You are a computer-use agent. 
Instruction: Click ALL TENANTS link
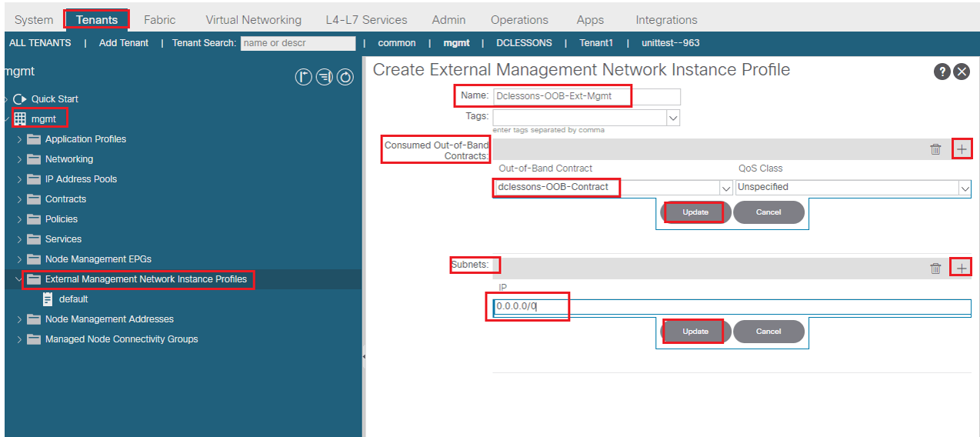pyautogui.click(x=40, y=43)
